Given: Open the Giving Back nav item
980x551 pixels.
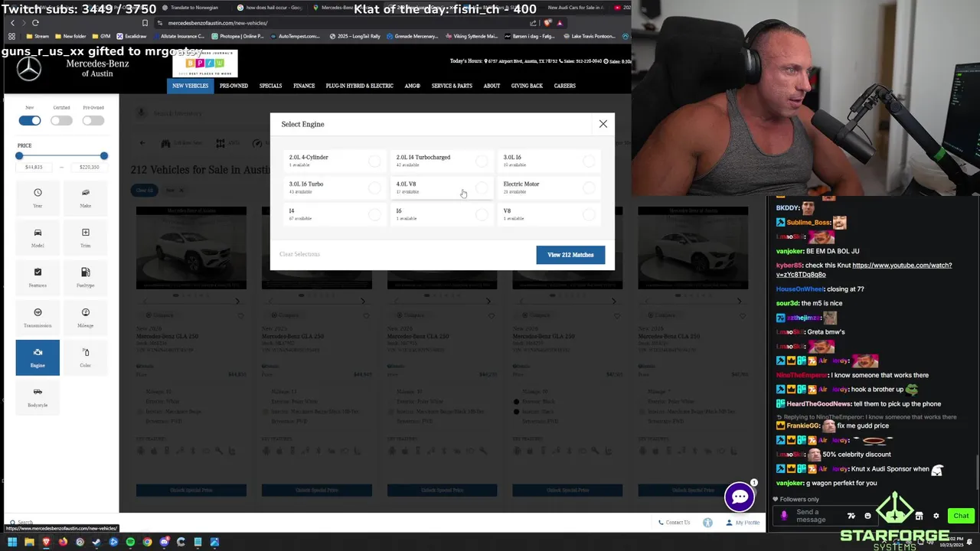Looking at the screenshot, I should (527, 86).
